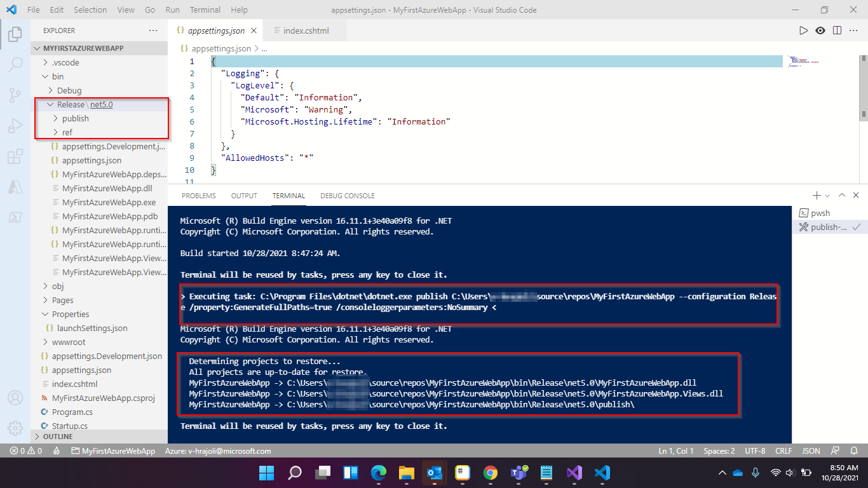This screenshot has width=868, height=488.
Task: Split the editor to the right
Action: click(837, 30)
